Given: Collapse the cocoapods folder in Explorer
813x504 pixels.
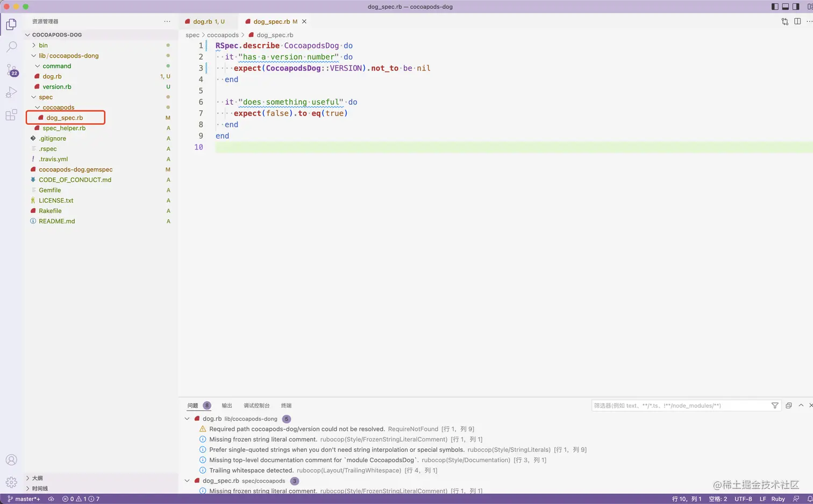Looking at the screenshot, I should 38,107.
